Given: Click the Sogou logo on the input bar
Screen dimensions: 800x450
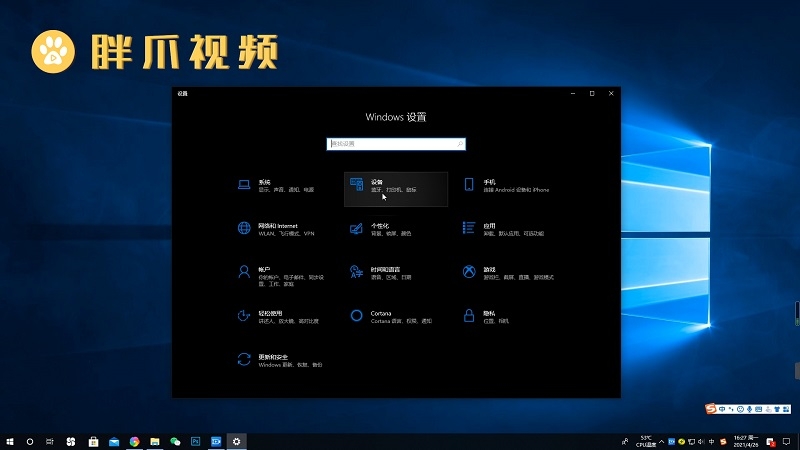Looking at the screenshot, I should pos(711,409).
